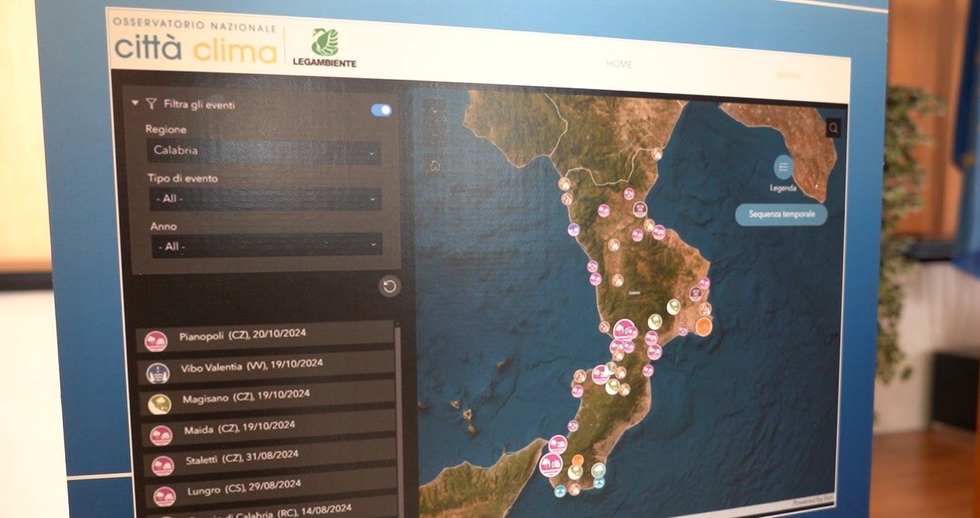Screen dimensions: 980x518
Task: Open the Sequenza temporale button
Action: [x=783, y=214]
